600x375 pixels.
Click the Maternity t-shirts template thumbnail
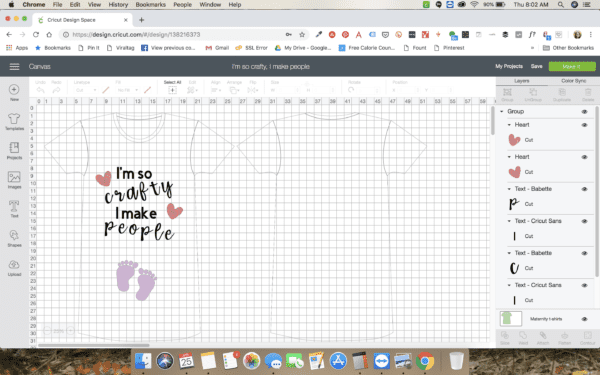tap(510, 318)
